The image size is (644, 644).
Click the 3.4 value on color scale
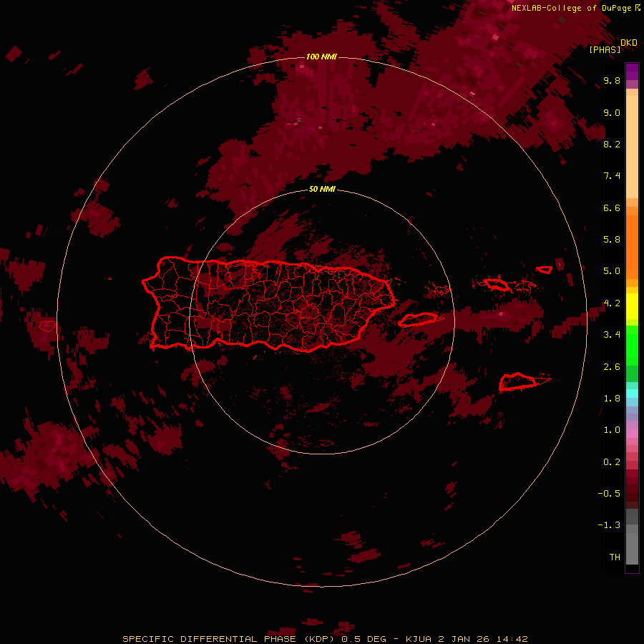tap(612, 335)
